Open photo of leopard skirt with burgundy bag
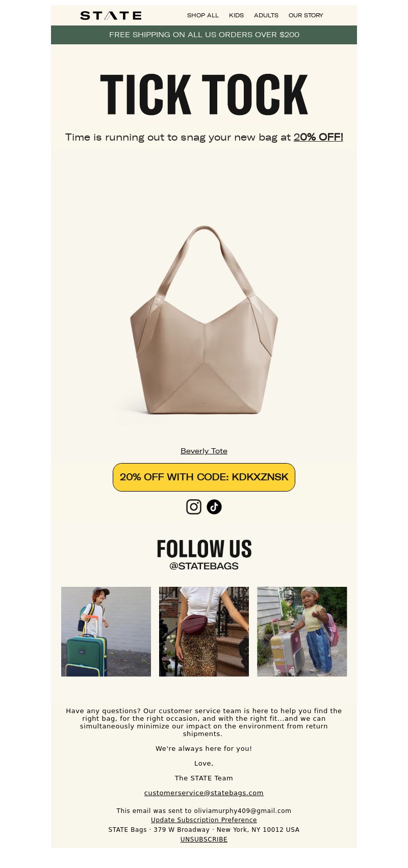The image size is (408, 868). (x=204, y=632)
